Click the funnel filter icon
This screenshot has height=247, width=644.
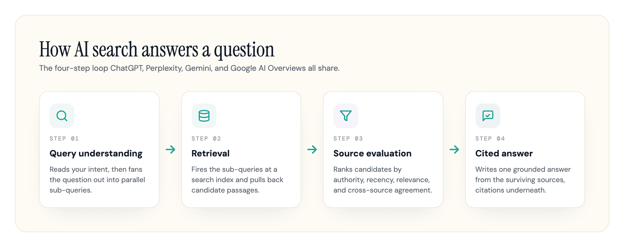346,116
